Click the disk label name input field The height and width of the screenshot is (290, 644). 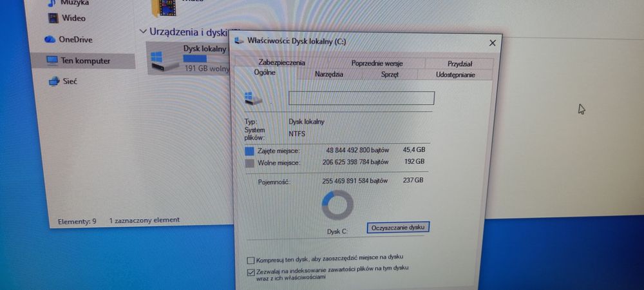[361, 98]
